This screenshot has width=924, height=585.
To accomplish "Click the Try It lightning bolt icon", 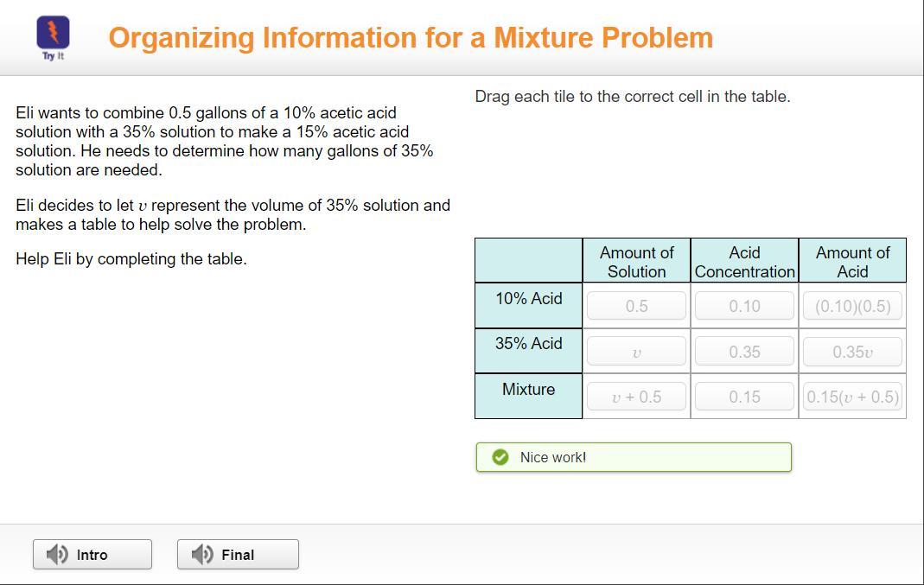I will [x=53, y=34].
